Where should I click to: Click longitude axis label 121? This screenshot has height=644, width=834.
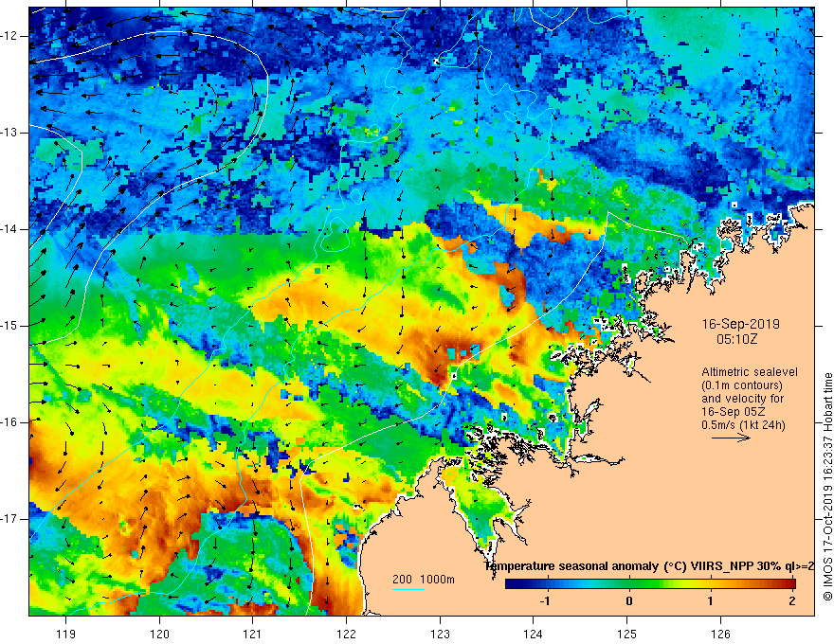pos(252,634)
